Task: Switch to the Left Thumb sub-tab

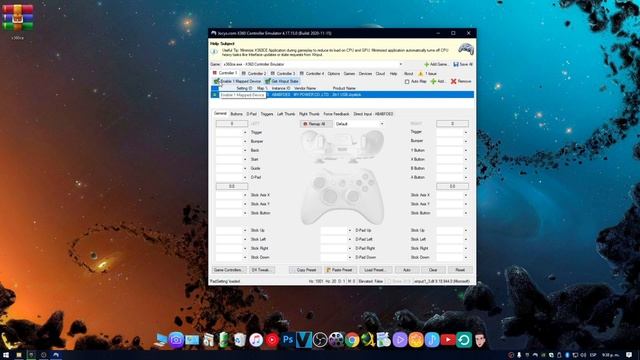Action: [286, 114]
